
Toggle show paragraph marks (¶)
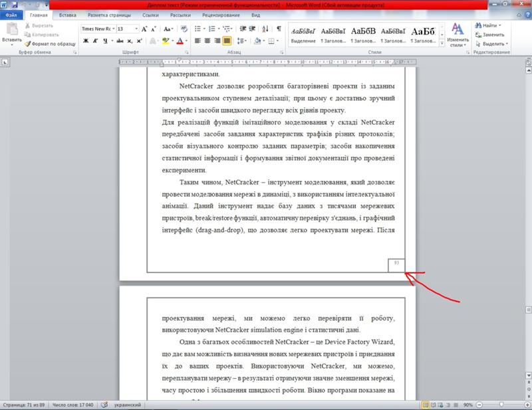279,29
